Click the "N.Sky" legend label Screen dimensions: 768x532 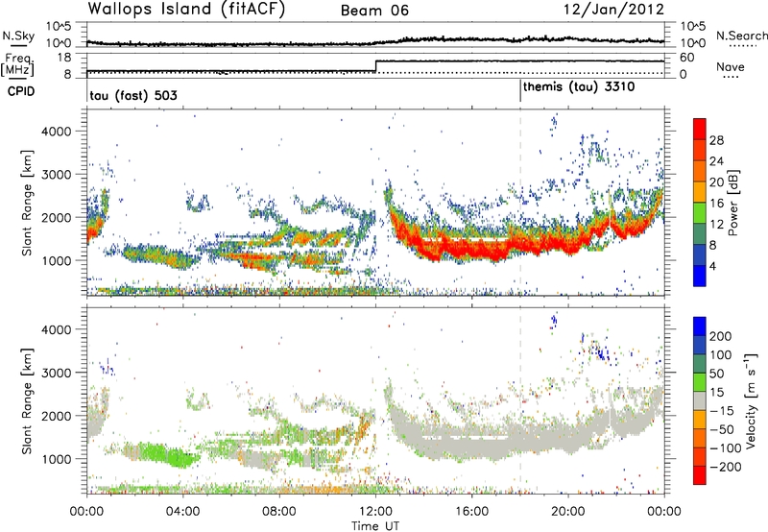18,36
